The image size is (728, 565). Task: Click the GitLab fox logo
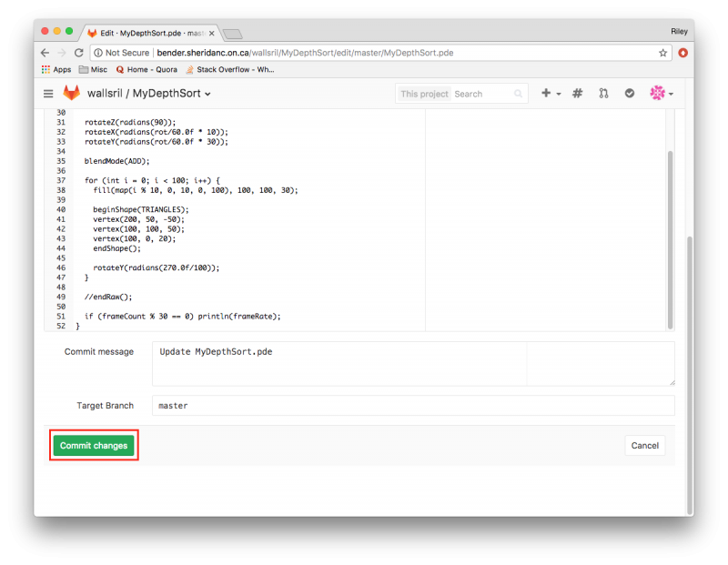coord(72,94)
